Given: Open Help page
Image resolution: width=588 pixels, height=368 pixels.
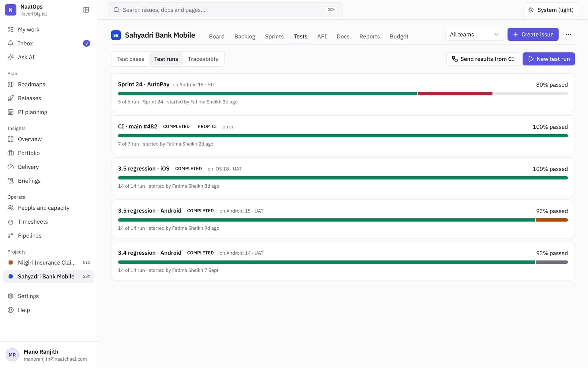Looking at the screenshot, I should [49, 310].
